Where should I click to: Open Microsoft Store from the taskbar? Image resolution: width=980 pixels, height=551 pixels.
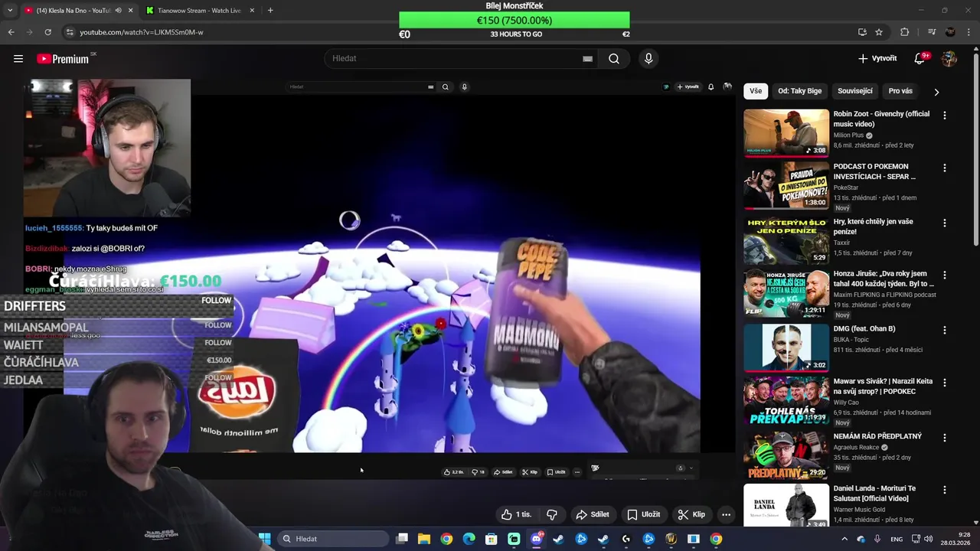pos(492,539)
